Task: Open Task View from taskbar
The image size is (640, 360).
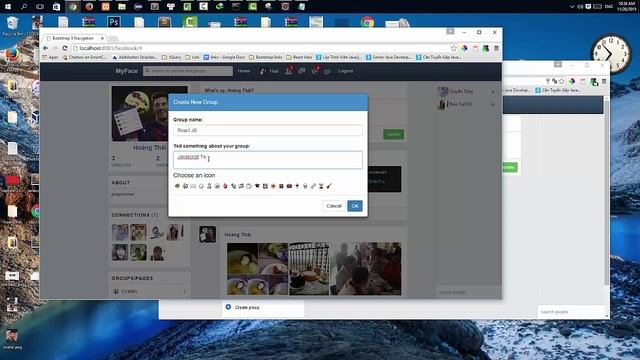Action: point(40,7)
